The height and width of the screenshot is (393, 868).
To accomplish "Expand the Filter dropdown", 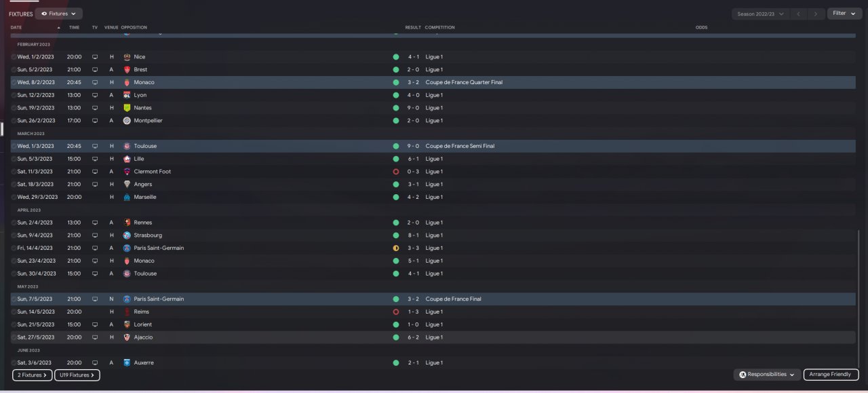I will (844, 14).
